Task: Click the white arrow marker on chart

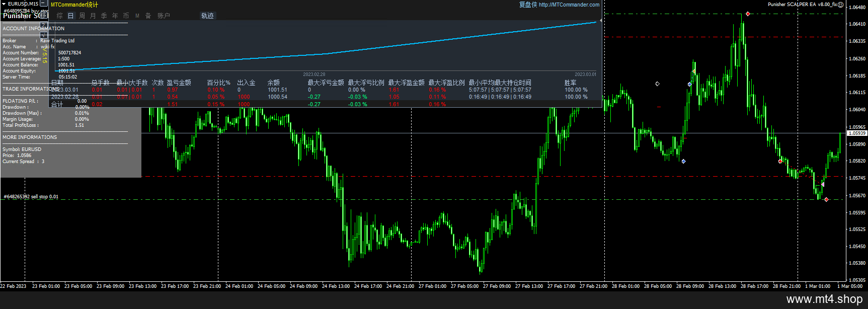Action: [x=657, y=84]
